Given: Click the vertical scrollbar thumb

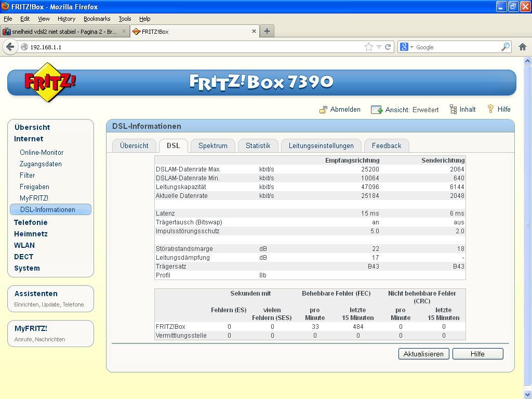Looking at the screenshot, I should pos(527,225).
